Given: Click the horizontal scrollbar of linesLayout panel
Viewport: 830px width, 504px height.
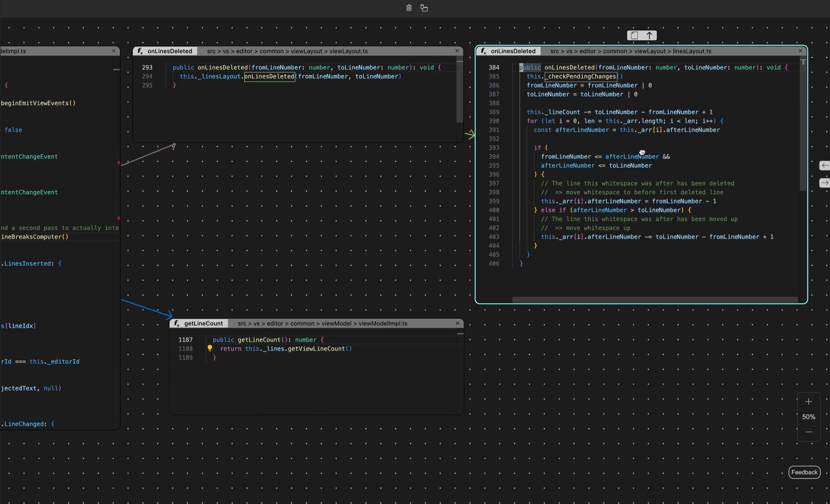Looking at the screenshot, I should (654, 299).
